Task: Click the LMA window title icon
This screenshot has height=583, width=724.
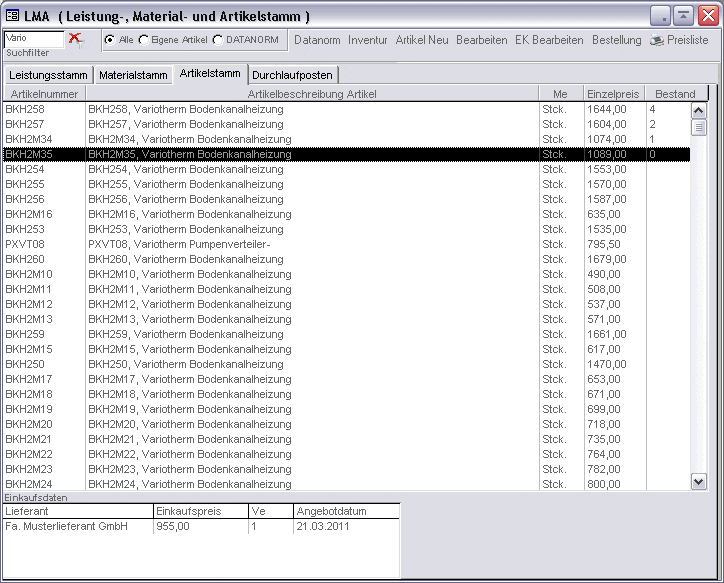Action: pos(12,16)
